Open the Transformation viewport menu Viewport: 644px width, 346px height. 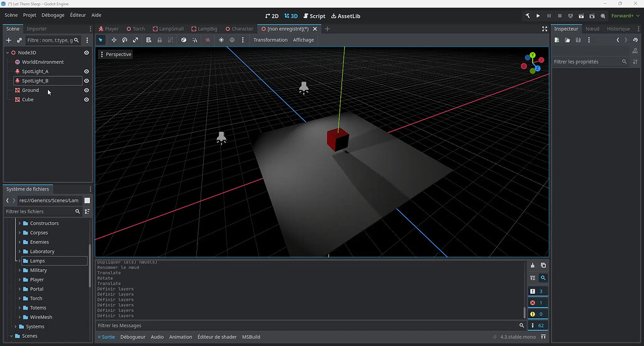tap(270, 40)
